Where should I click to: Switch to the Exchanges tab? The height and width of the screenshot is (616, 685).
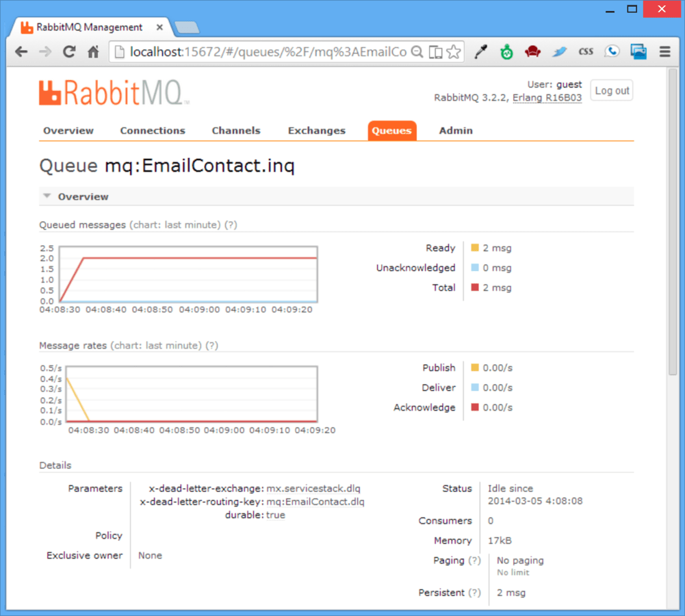[x=316, y=131]
